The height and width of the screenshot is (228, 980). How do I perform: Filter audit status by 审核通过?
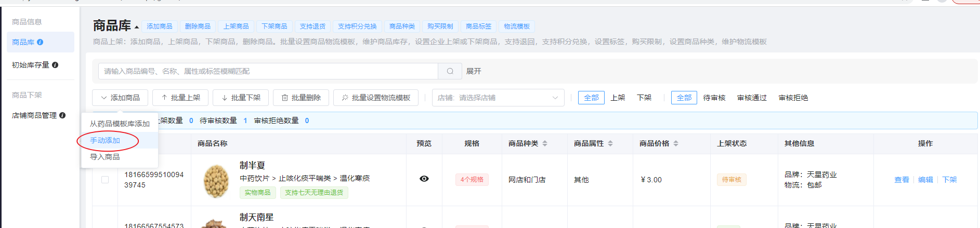pyautogui.click(x=752, y=98)
